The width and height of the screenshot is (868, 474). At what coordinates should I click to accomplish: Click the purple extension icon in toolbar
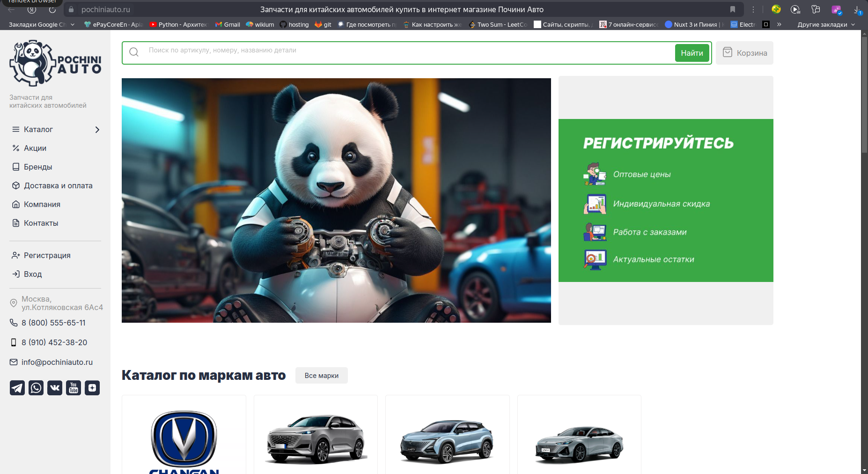(x=836, y=9)
